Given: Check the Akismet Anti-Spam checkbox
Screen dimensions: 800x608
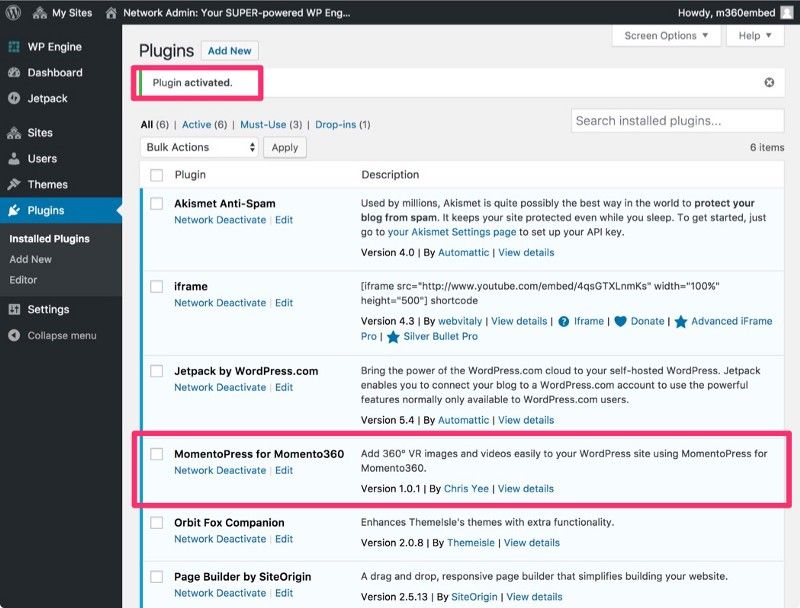Looking at the screenshot, I should pyautogui.click(x=157, y=204).
